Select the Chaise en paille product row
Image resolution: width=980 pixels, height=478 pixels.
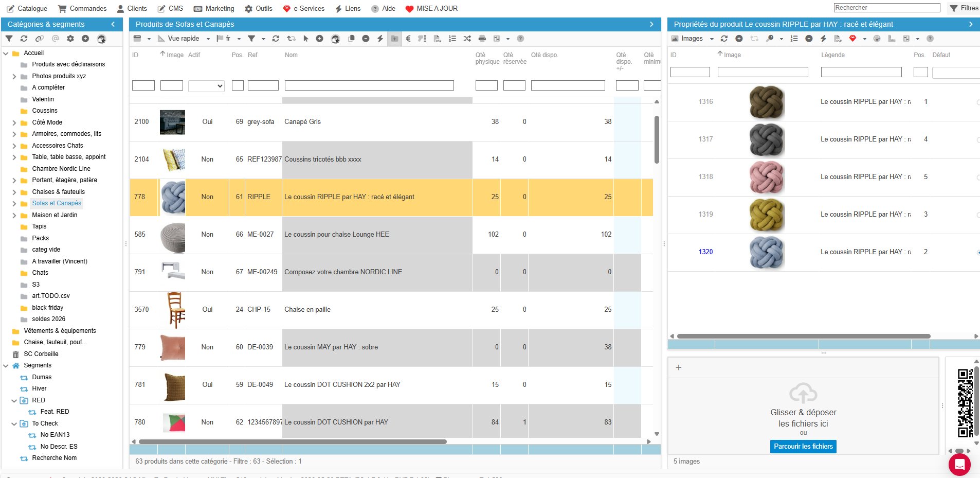[x=391, y=310]
